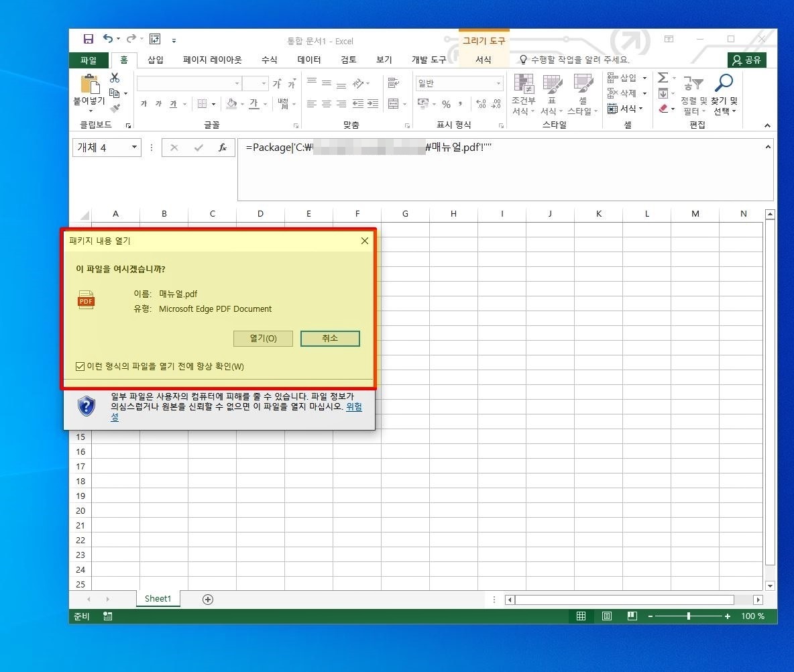Collapse the ribbon with the chevron
Screen dimensions: 794x672
(768, 125)
